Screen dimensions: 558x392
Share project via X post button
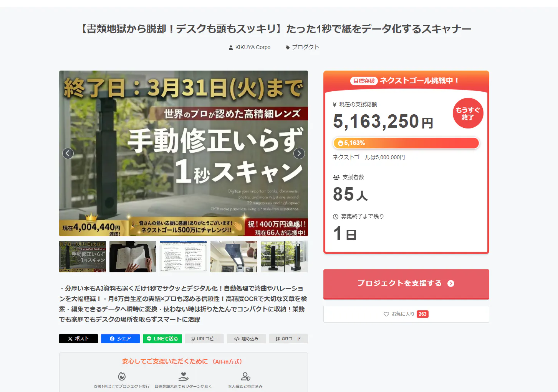78,339
